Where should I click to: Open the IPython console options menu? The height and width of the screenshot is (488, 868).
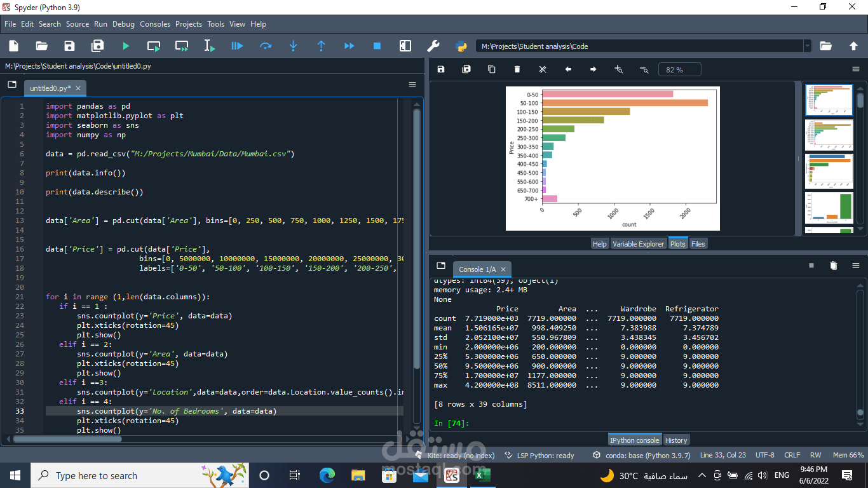pyautogui.click(x=856, y=266)
